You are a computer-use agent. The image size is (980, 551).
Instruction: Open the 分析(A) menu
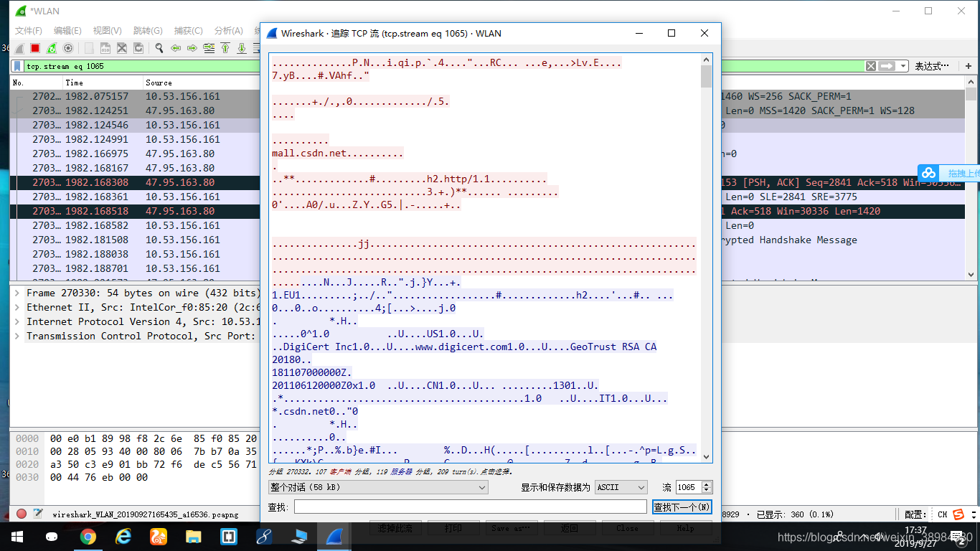click(228, 31)
